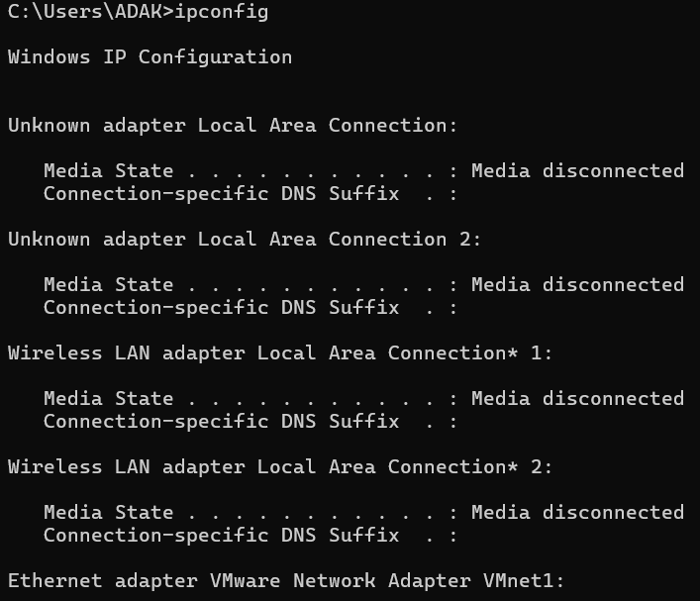The image size is (700, 601).
Task: Click the Unknown adapter Local Area Connection 2 header
Action: tap(245, 240)
